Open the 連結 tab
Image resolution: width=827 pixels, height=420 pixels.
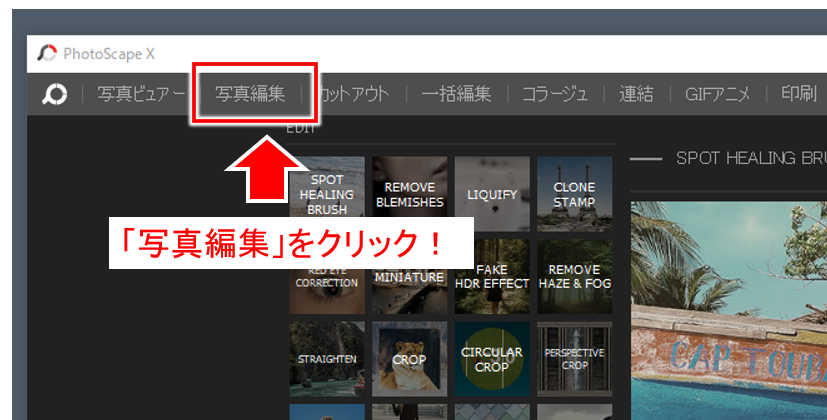coord(636,94)
